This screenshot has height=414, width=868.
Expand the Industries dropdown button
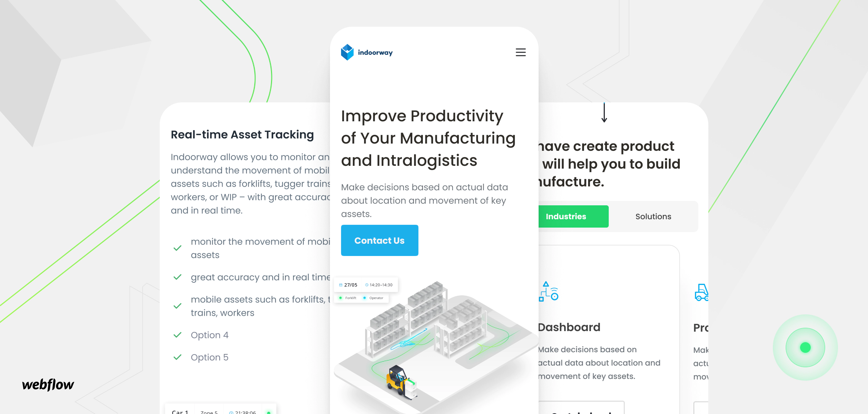point(566,216)
